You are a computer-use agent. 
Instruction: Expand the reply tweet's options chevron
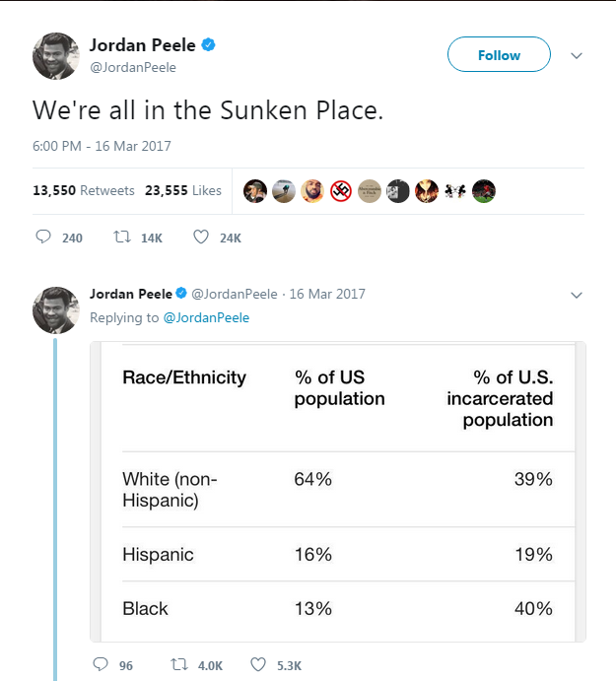coord(578,295)
